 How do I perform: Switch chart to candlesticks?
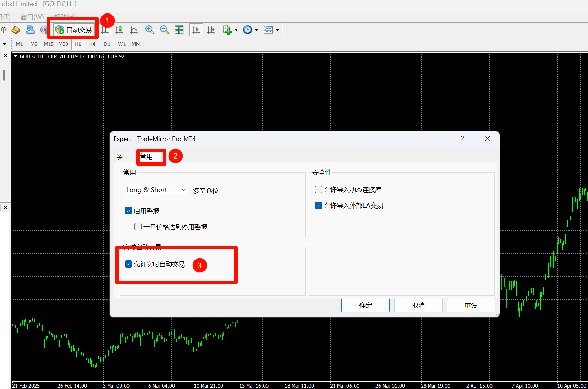coord(119,30)
